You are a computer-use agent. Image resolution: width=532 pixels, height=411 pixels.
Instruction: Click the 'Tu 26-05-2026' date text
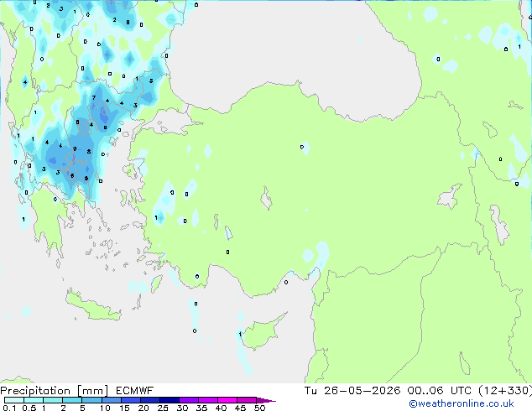point(352,391)
